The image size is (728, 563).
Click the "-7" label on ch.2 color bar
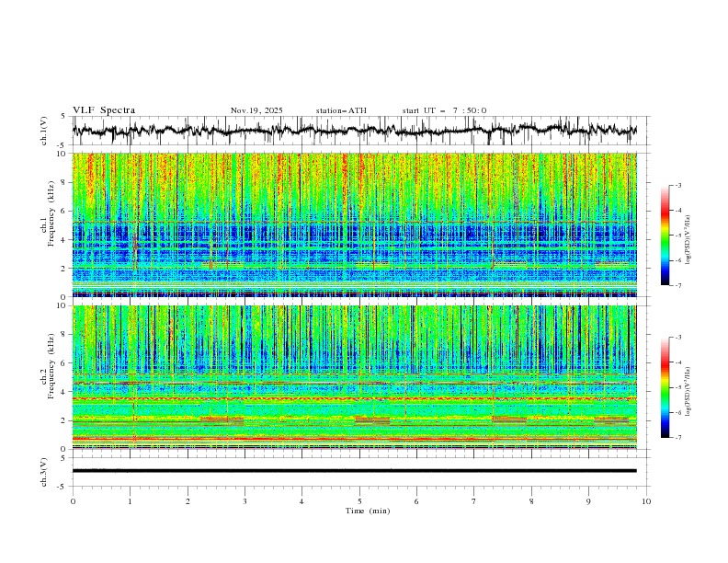tap(677, 437)
